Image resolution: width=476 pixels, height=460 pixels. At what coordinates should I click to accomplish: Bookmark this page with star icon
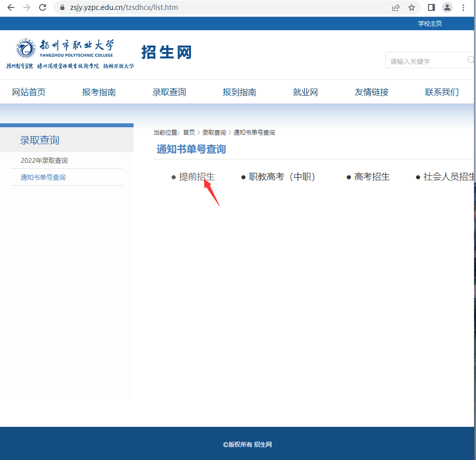click(x=412, y=7)
